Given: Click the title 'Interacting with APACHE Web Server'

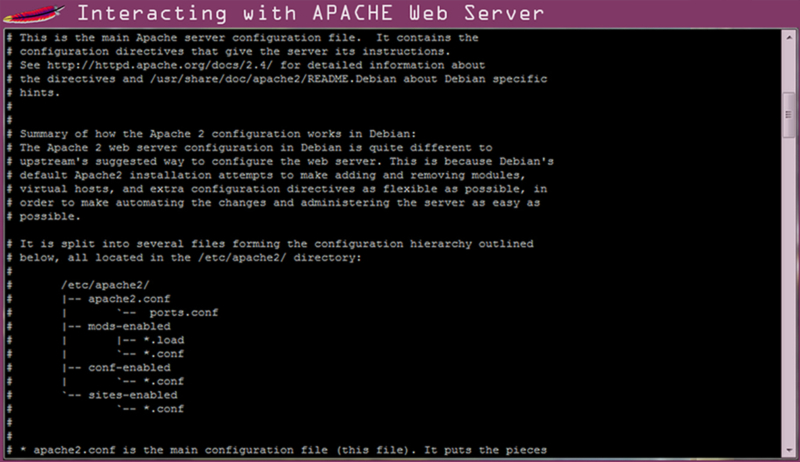Looking at the screenshot, I should coord(311,13).
